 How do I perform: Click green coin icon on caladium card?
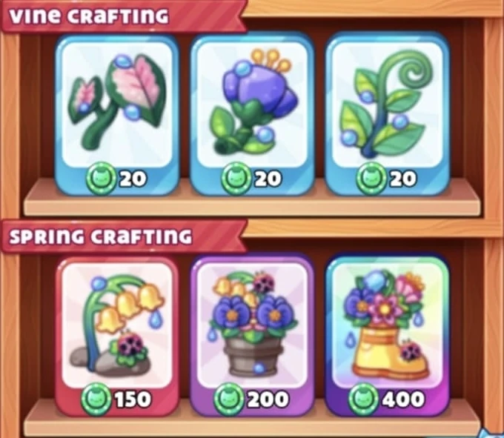(101, 179)
